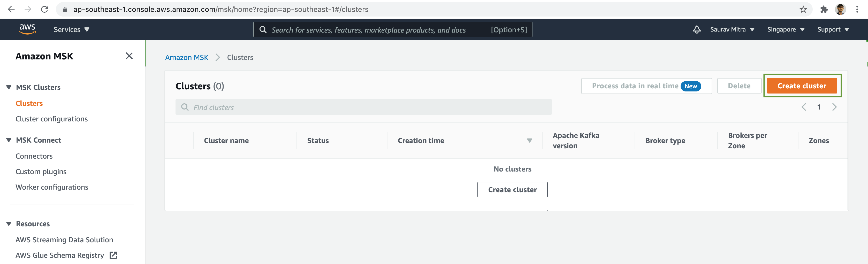868x264 pixels.
Task: Click Create cluster button under No clusters
Action: click(512, 190)
